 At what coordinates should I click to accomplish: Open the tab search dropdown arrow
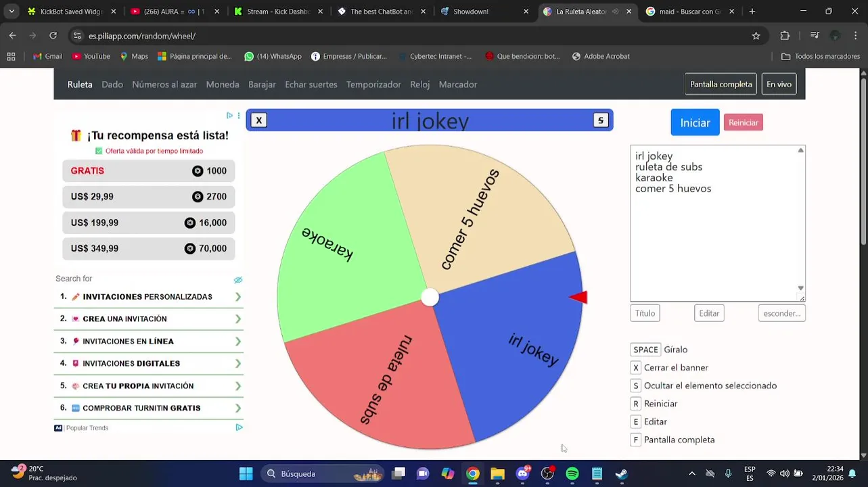(x=12, y=11)
